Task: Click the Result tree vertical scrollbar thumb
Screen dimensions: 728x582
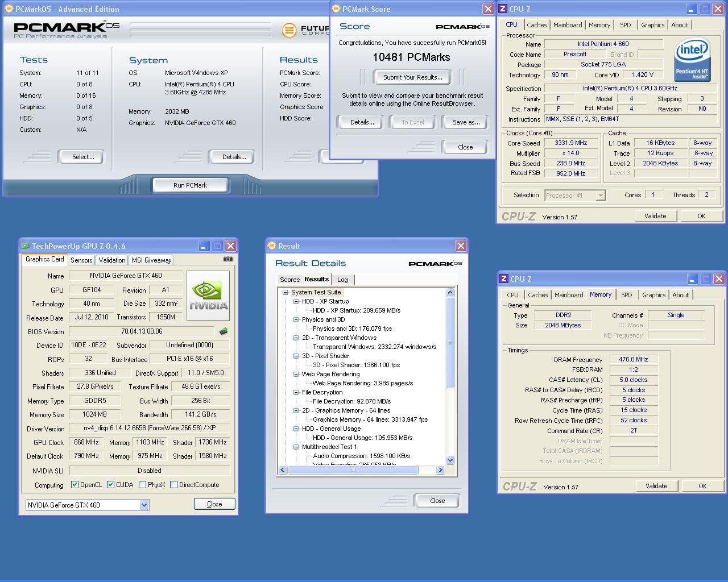Action: pyautogui.click(x=450, y=343)
